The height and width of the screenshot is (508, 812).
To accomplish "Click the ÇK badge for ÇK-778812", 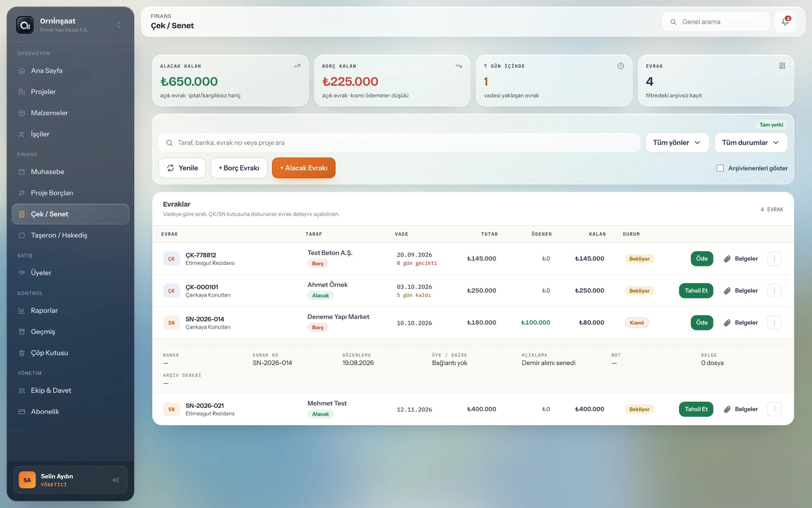I will 172,259.
